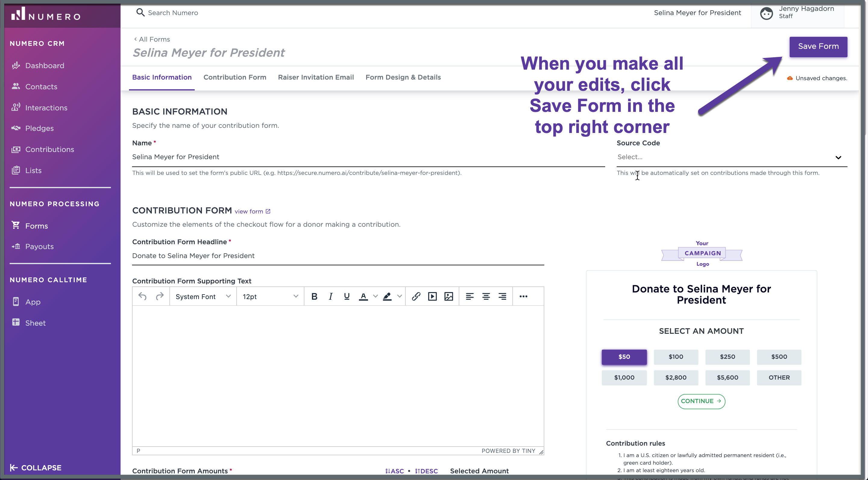Insert media in the editor
This screenshot has height=480, width=868.
432,296
